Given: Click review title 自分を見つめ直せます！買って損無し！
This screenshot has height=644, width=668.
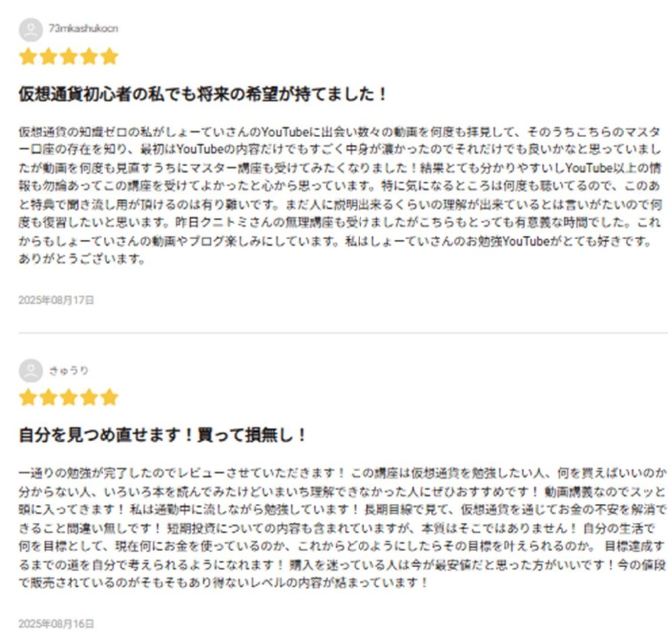Looking at the screenshot, I should pos(163,435).
